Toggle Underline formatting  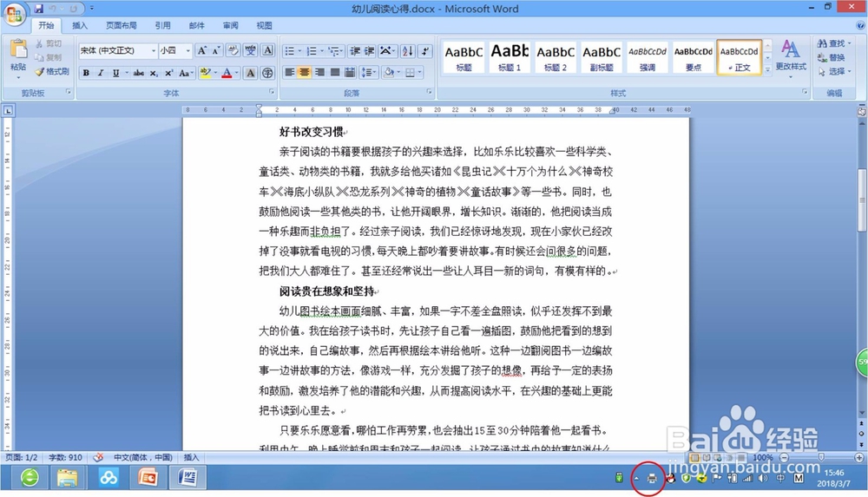115,73
